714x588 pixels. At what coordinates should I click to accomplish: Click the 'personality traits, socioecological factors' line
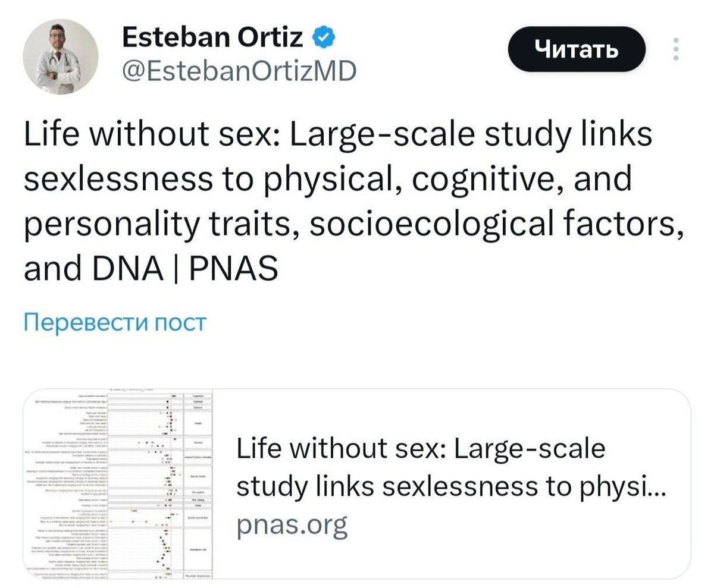(x=353, y=224)
